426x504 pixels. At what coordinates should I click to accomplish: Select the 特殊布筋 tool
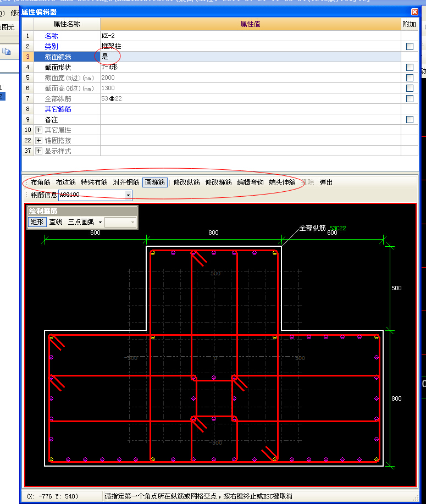pos(95,182)
